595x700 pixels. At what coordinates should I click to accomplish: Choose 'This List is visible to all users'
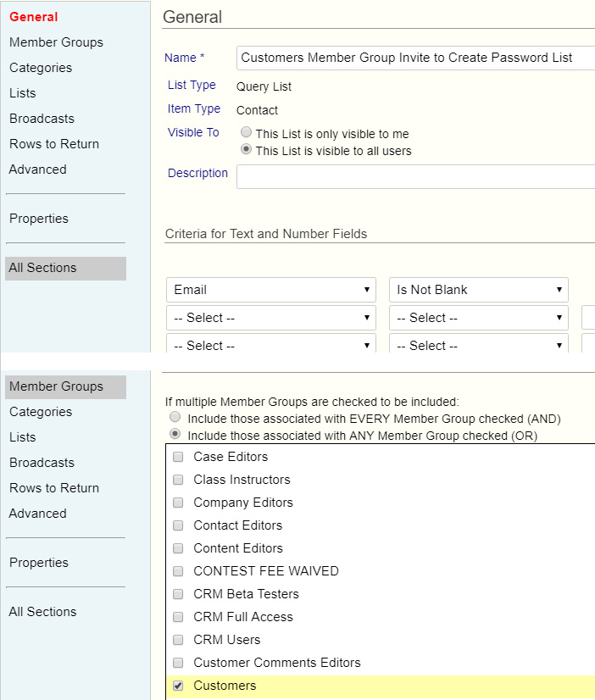pyautogui.click(x=246, y=150)
